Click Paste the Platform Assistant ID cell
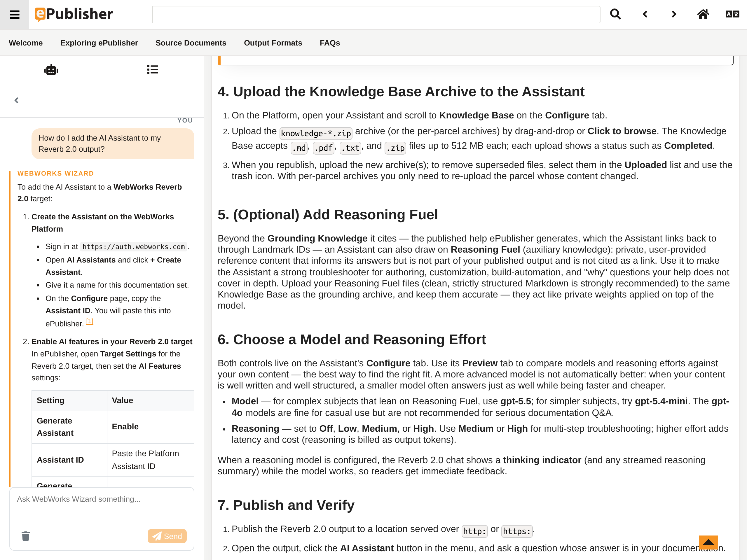 [x=150, y=460]
